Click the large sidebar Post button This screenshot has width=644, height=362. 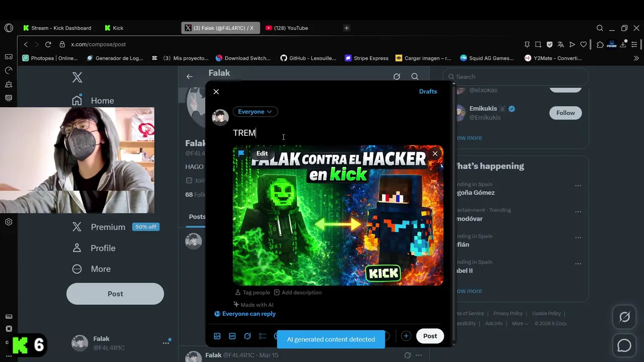[x=115, y=294]
